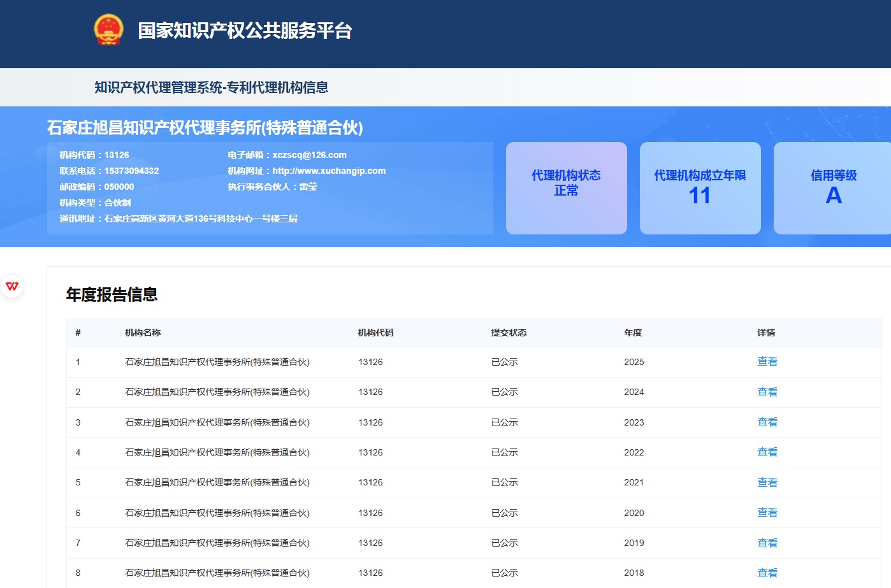Click the 机构类型：合伙制 line
Viewport: 891px width, 588px height.
(x=95, y=203)
